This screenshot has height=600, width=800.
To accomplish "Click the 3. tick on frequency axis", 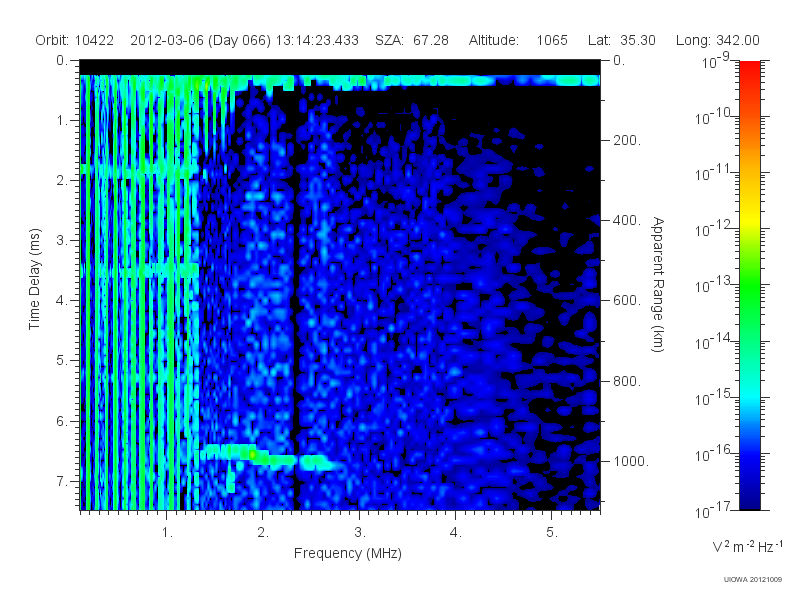I will pyautogui.click(x=360, y=533).
